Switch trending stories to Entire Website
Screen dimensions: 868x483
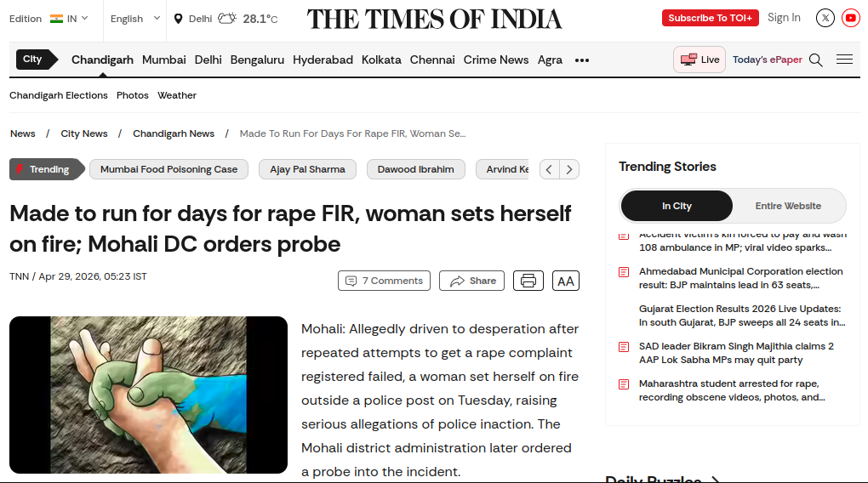788,206
